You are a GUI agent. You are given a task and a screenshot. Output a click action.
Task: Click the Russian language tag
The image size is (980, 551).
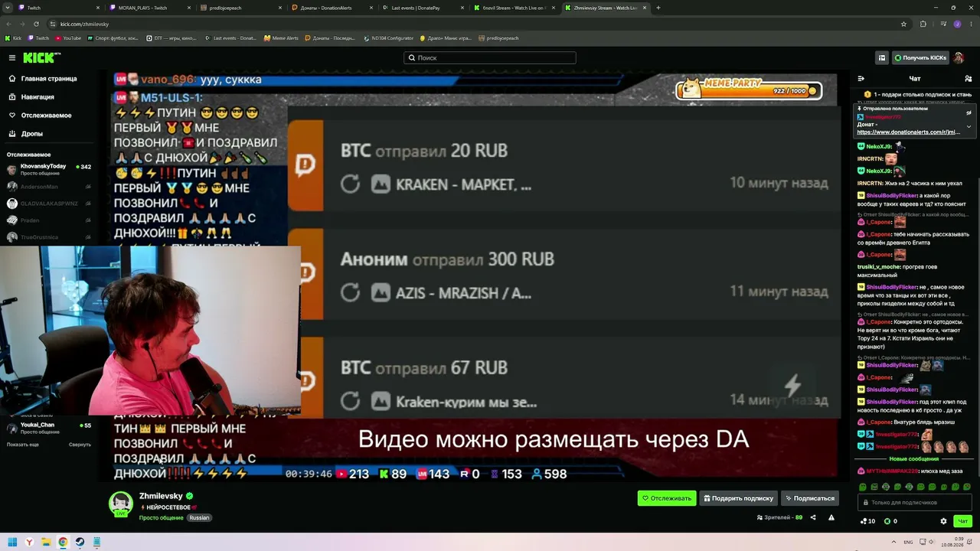tap(199, 517)
